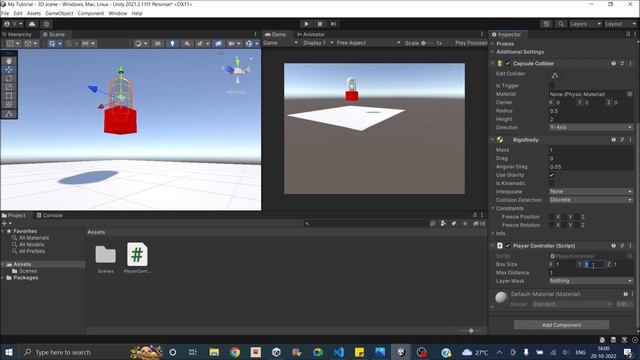Open Capsule Collider help icon

pyautogui.click(x=613, y=63)
